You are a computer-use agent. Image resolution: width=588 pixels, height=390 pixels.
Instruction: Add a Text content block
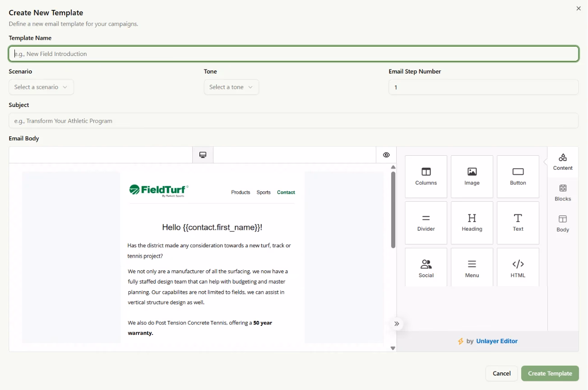(x=518, y=223)
